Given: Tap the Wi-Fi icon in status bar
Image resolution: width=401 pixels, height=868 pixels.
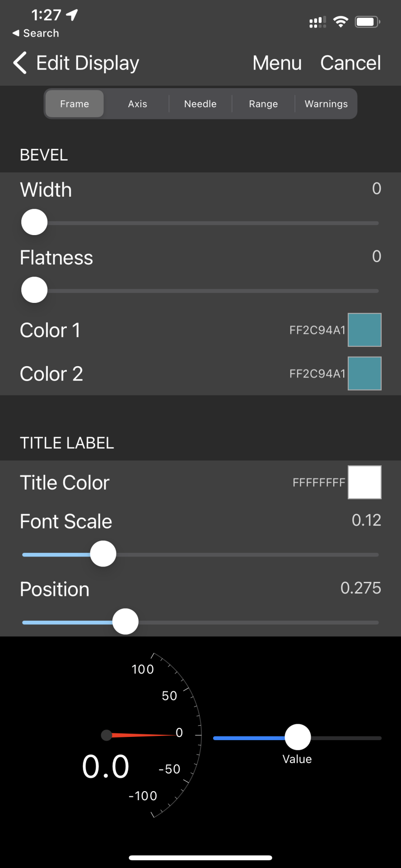Looking at the screenshot, I should [340, 21].
